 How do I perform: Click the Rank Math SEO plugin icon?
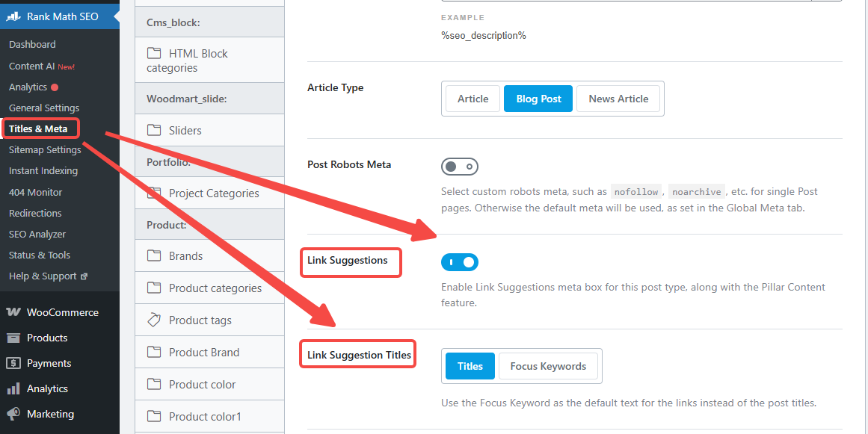point(13,16)
